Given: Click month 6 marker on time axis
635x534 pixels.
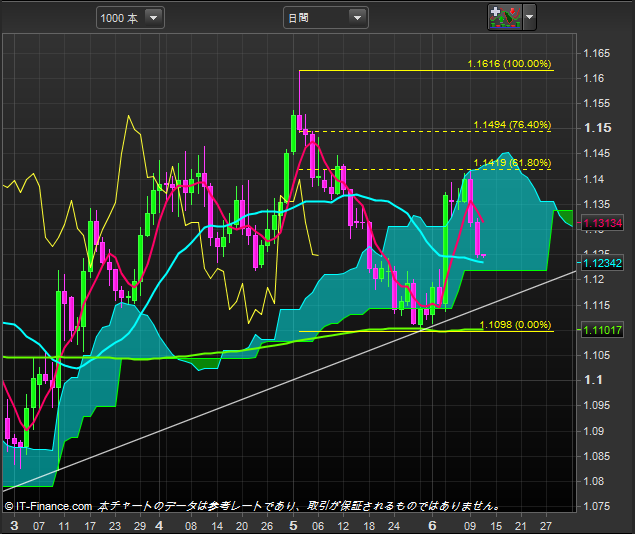Looking at the screenshot, I should [433, 526].
